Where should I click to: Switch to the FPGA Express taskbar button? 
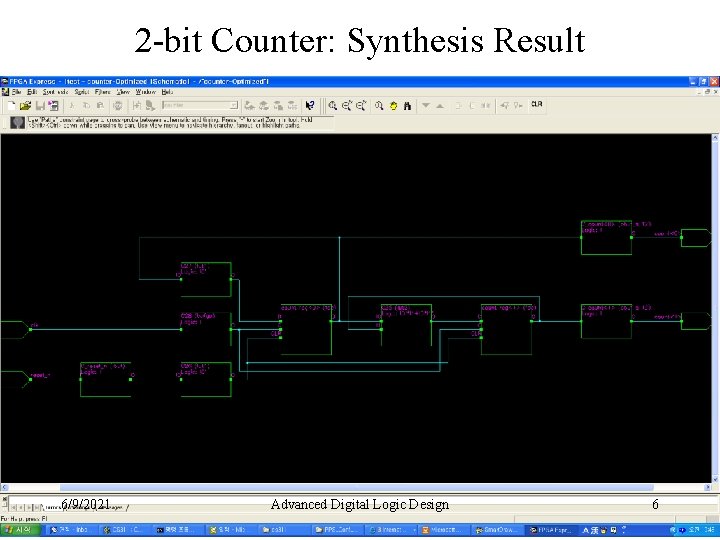pyautogui.click(x=551, y=530)
